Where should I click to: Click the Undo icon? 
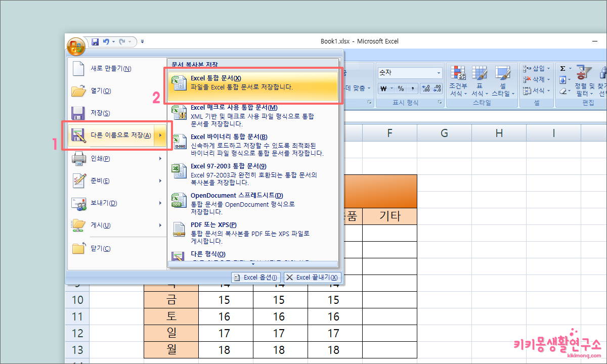(107, 41)
